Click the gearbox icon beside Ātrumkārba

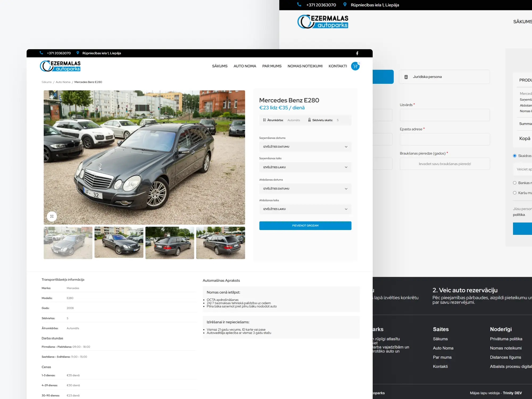pos(264,120)
